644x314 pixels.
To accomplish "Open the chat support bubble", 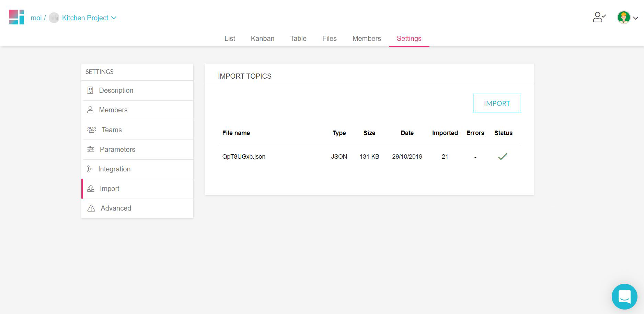I will [x=624, y=296].
